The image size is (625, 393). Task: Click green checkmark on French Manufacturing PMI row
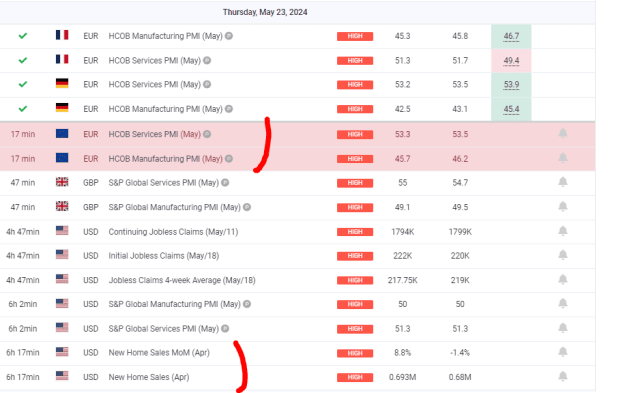[x=23, y=36]
